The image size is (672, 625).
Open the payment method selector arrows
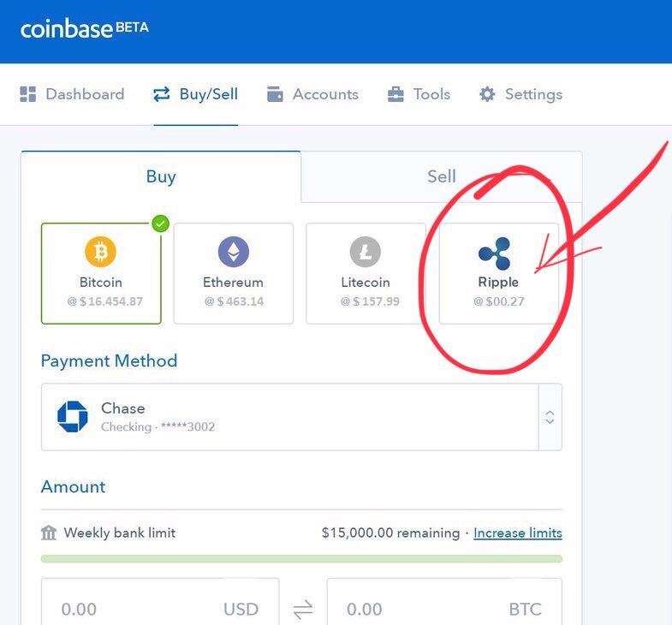click(550, 417)
